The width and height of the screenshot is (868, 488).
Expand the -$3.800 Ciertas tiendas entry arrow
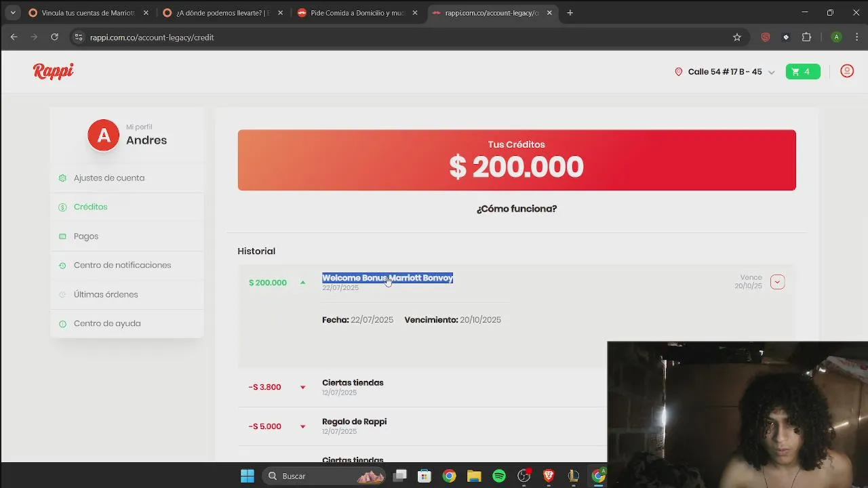(x=302, y=387)
